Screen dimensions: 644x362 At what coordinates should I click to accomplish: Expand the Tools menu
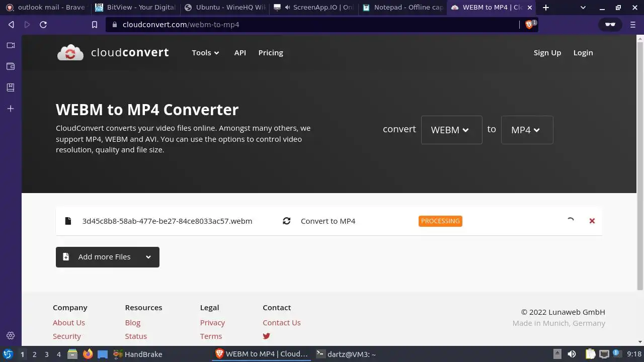pyautogui.click(x=205, y=52)
